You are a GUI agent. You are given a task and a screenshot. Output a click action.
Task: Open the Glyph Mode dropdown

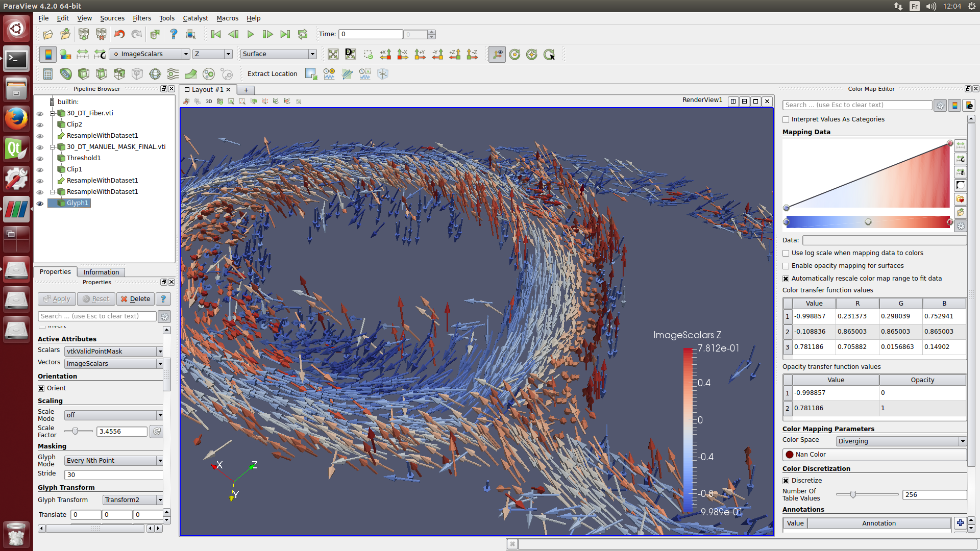click(114, 460)
